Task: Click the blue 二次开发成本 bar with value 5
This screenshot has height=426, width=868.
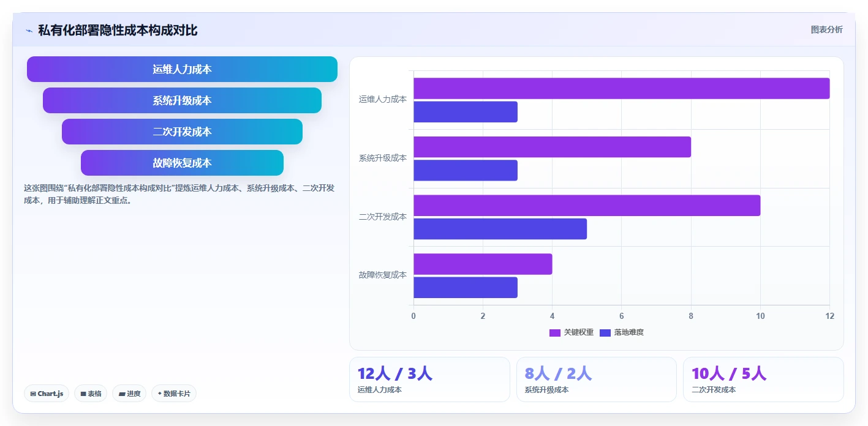Action: (x=500, y=229)
